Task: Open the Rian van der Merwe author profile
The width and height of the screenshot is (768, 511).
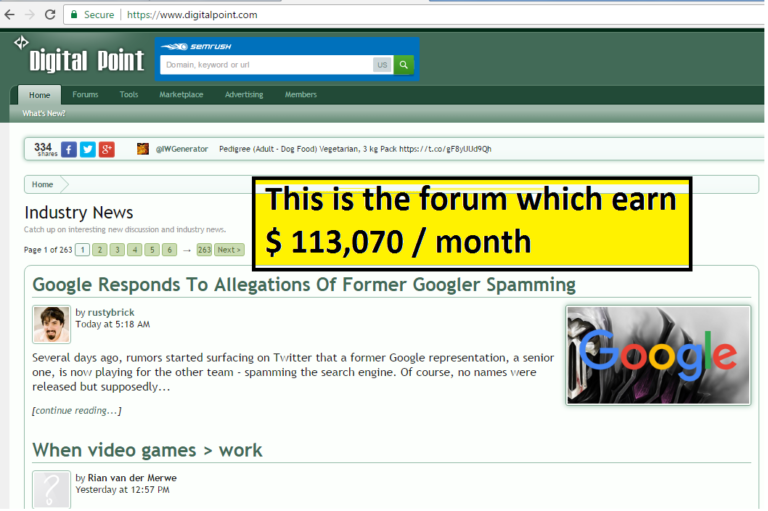Action: click(x=132, y=478)
